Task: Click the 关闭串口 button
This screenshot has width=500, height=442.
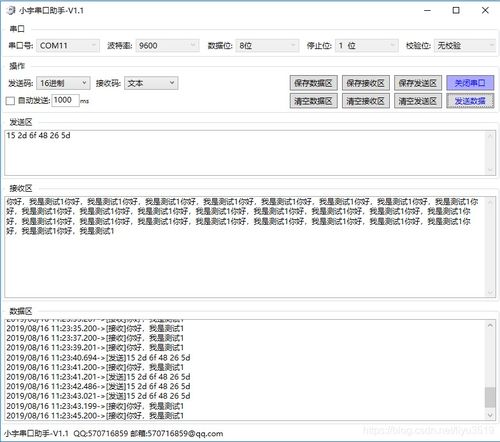Action: click(470, 83)
